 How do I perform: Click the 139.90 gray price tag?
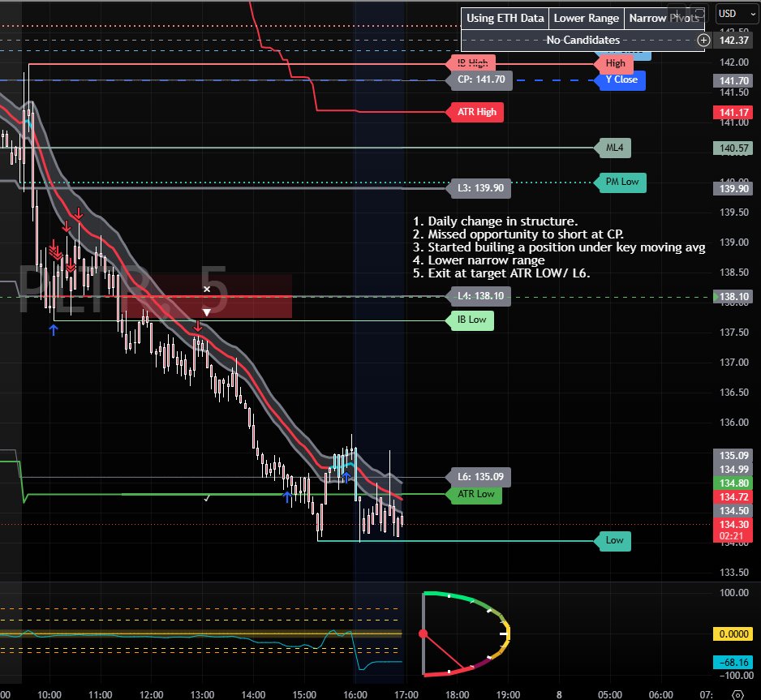733,189
